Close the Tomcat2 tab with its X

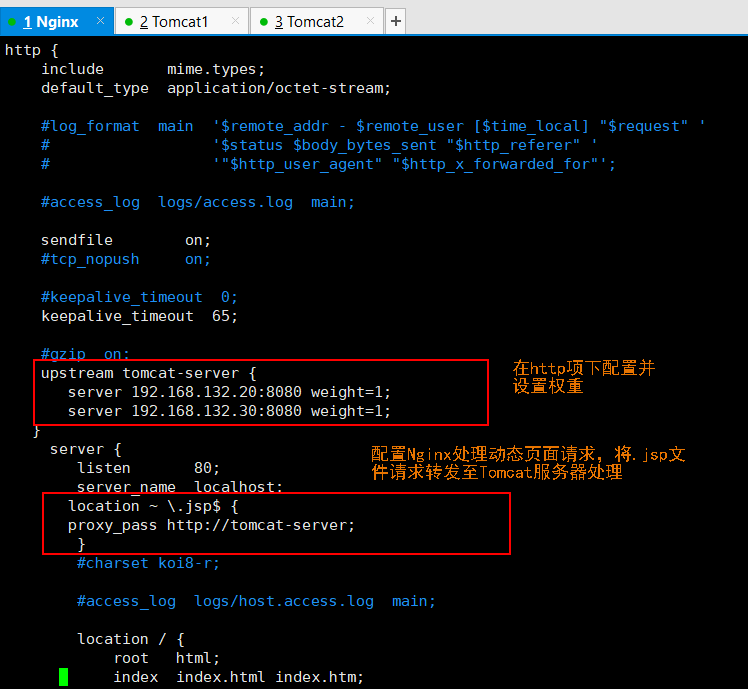click(x=370, y=21)
